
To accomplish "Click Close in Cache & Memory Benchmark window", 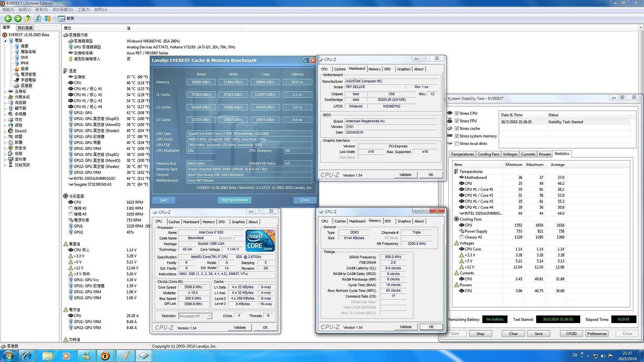I will point(305,200).
